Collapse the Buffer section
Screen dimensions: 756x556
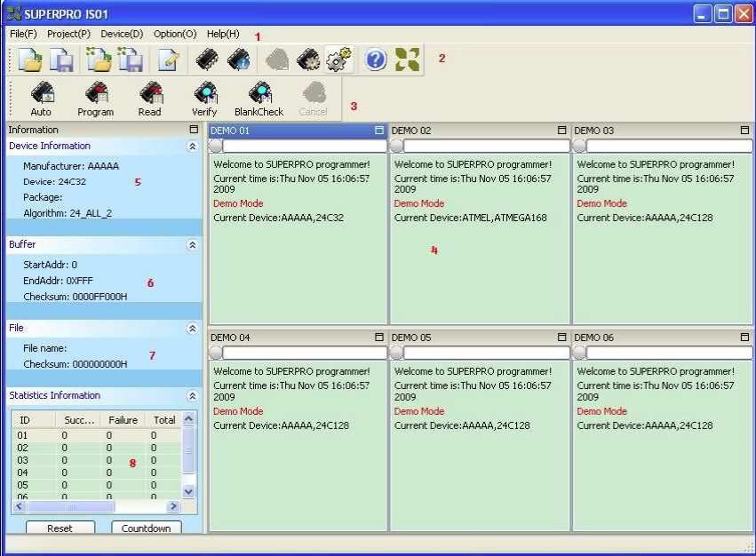(192, 244)
